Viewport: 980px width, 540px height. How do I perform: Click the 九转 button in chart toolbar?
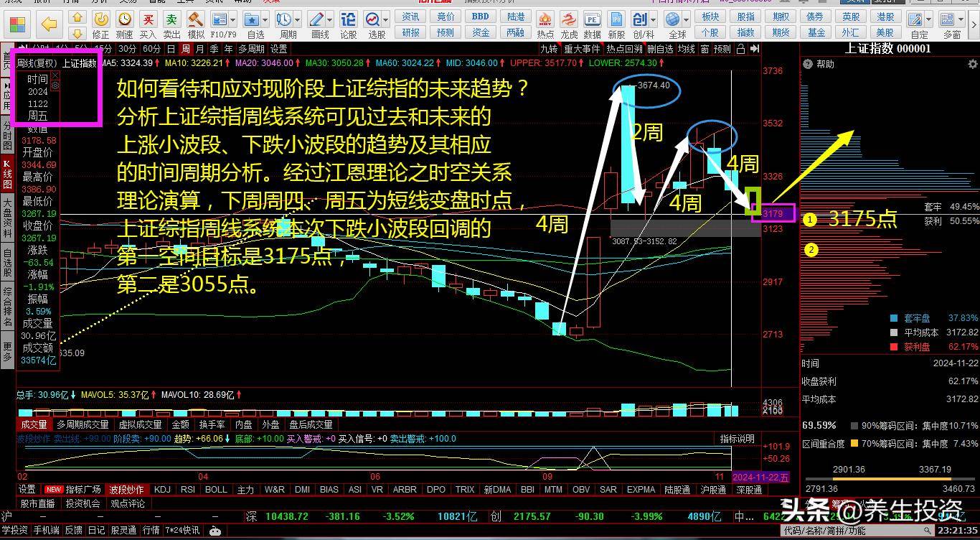(x=548, y=49)
